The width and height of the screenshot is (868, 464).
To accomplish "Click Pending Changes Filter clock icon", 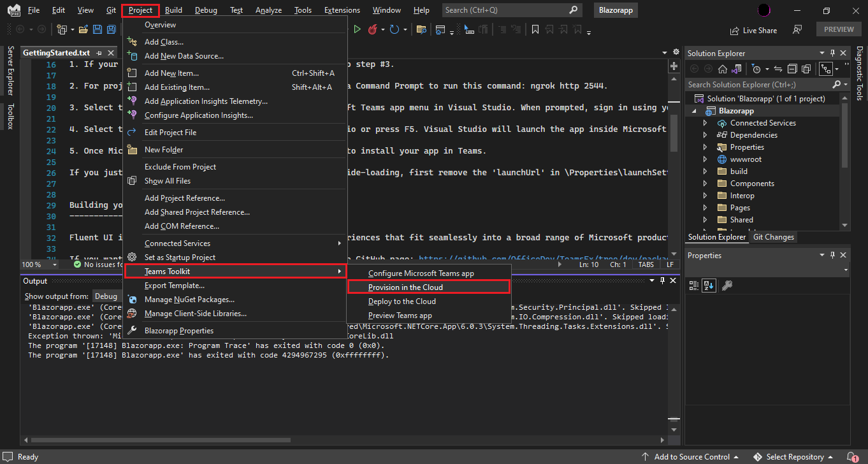I will click(x=756, y=69).
